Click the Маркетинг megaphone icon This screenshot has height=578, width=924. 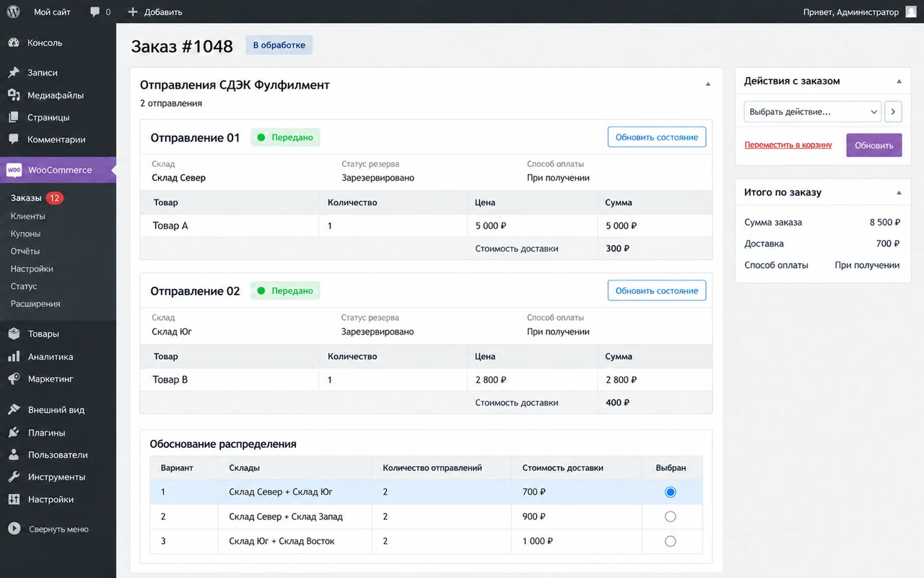pyautogui.click(x=14, y=379)
